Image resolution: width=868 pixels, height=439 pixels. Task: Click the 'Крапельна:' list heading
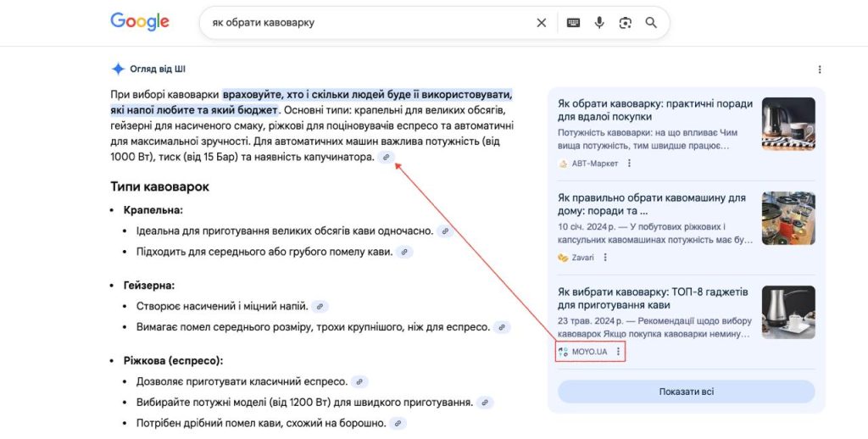pos(153,210)
